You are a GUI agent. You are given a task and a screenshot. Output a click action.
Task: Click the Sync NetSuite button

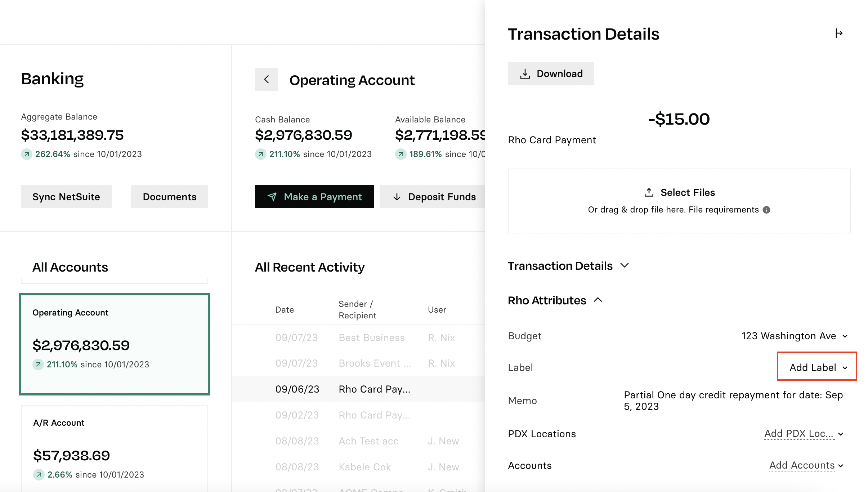[66, 197]
